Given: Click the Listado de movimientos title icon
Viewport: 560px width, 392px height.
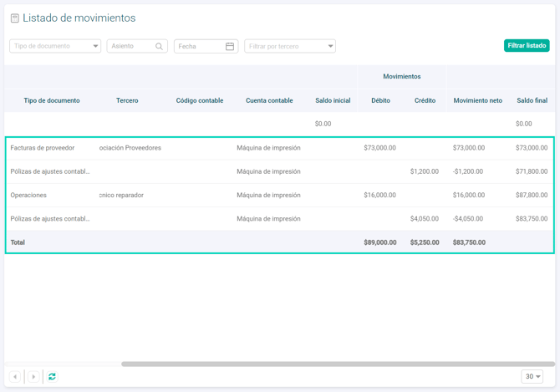Looking at the screenshot, I should (x=14, y=18).
